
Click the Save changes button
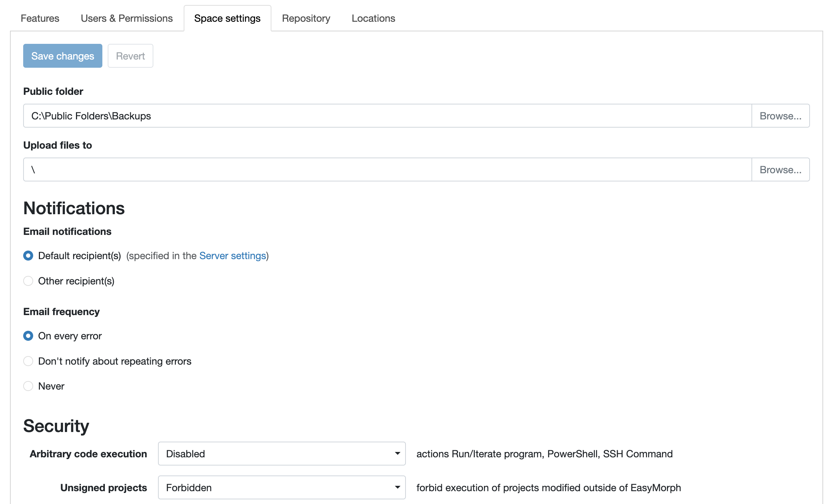[x=63, y=56]
